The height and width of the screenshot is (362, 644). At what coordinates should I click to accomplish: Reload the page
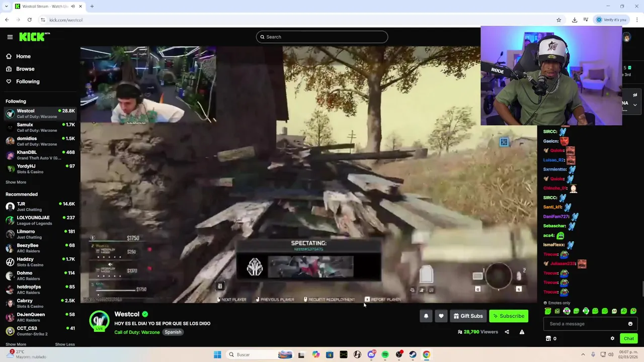30,20
